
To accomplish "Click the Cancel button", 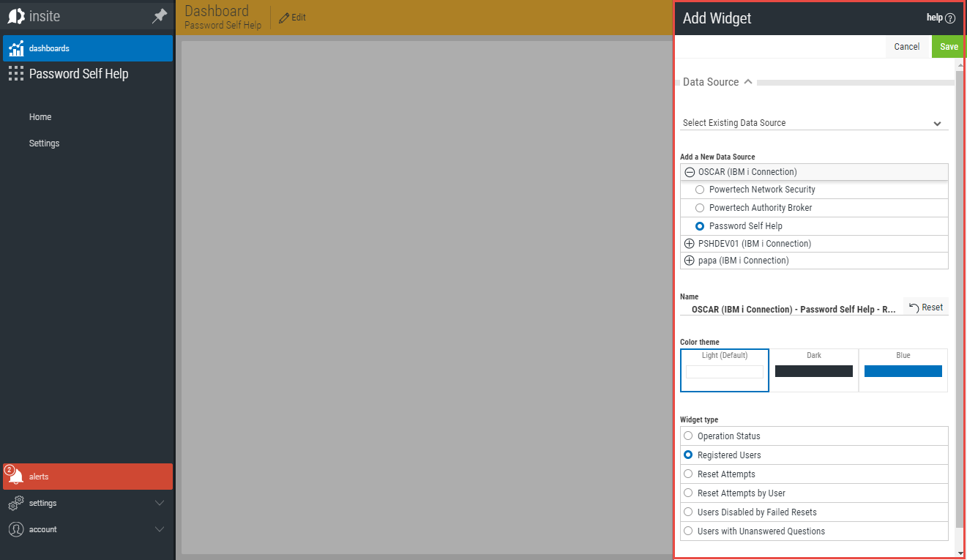I will point(907,47).
